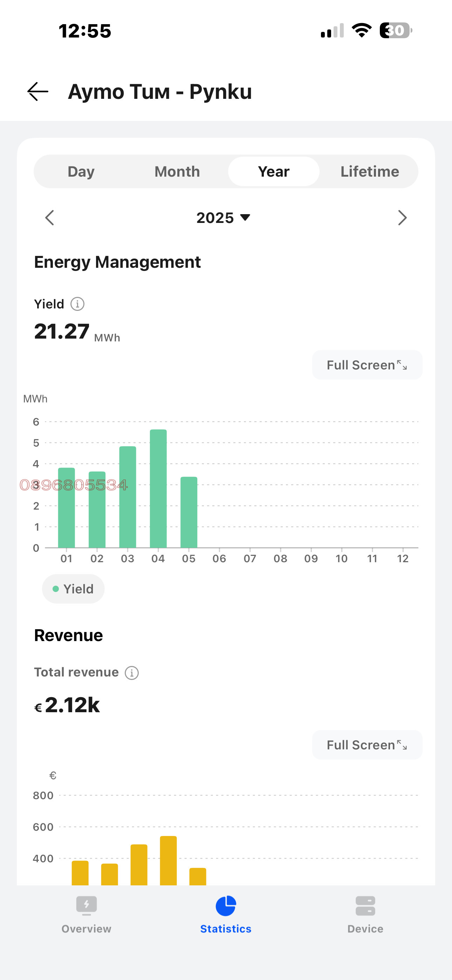The image size is (452, 980).
Task: Select the Lifetime period tab
Action: coord(369,172)
